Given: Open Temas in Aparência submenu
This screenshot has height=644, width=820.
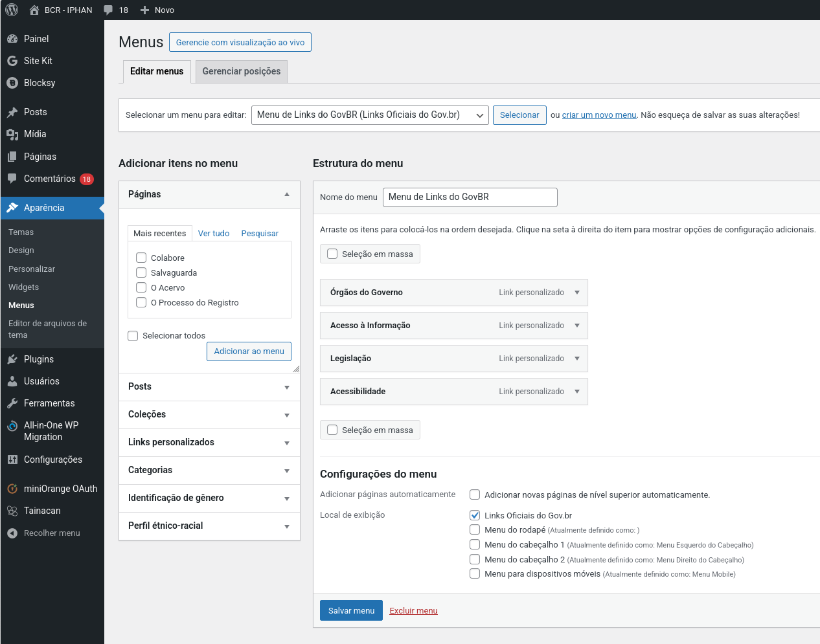Looking at the screenshot, I should 21,232.
